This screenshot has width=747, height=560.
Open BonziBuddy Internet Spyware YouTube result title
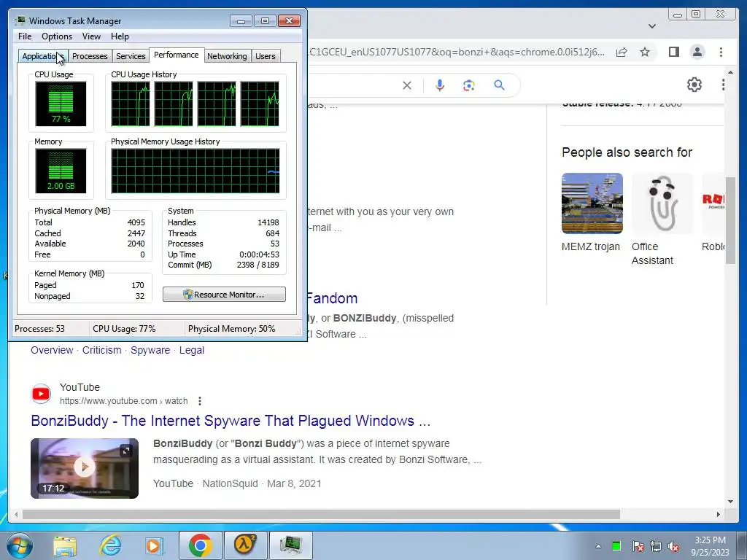(231, 421)
